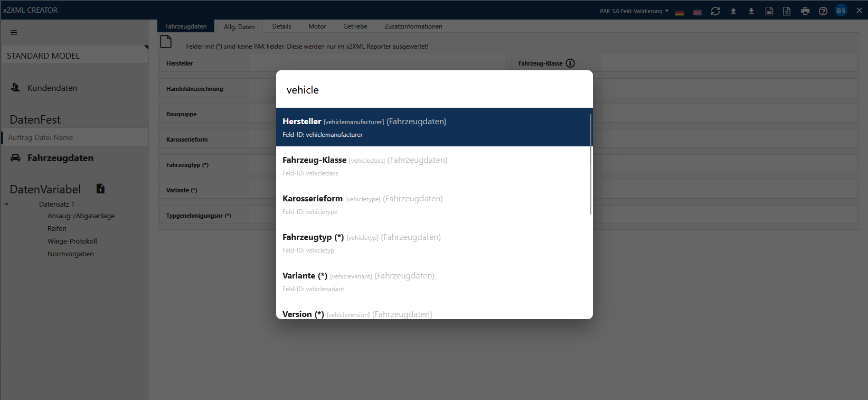
Task: Collapse the Datensatz 1 tree node
Action: click(x=7, y=204)
